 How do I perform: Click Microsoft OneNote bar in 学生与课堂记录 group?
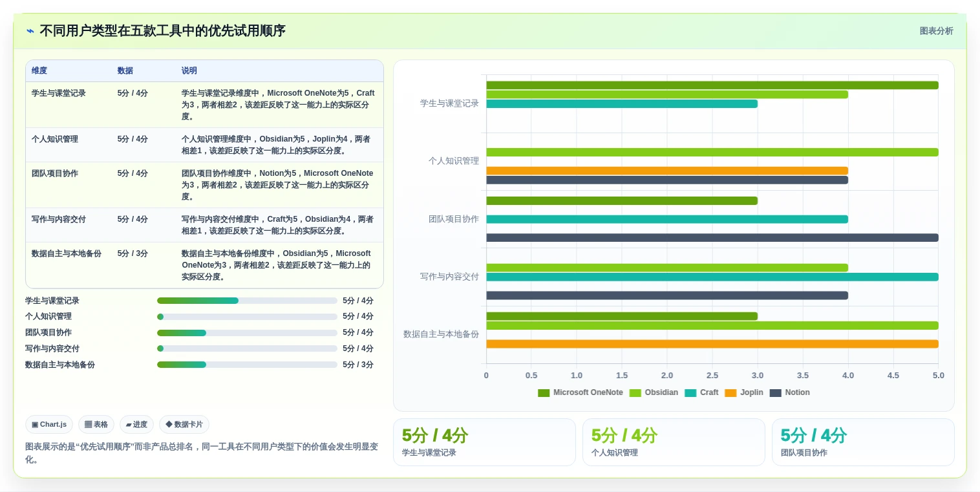[x=712, y=85]
